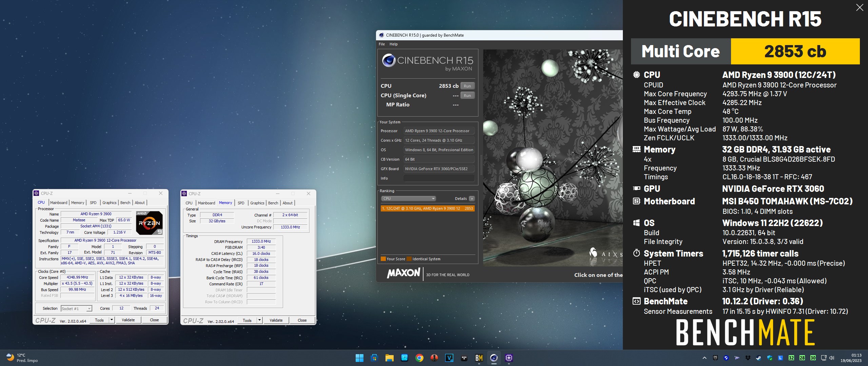Switch to Bench tab in CPU-Z Memory window
This screenshot has height=366, width=868.
pyautogui.click(x=273, y=203)
